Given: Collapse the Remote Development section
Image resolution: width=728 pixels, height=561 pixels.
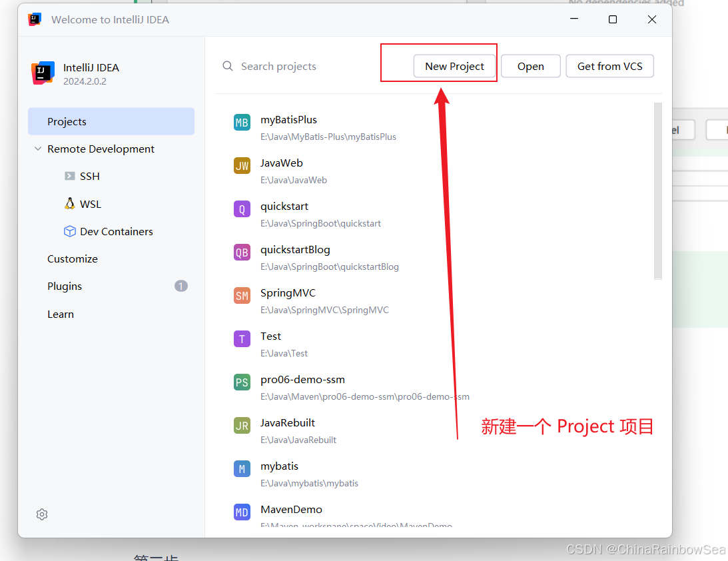Looking at the screenshot, I should coord(38,149).
